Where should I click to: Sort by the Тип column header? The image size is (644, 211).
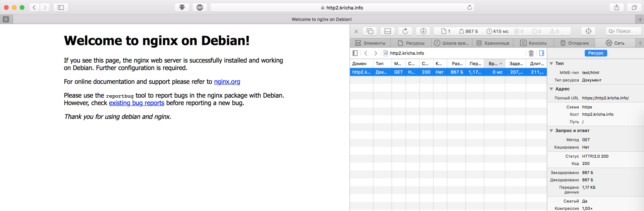tap(382, 63)
